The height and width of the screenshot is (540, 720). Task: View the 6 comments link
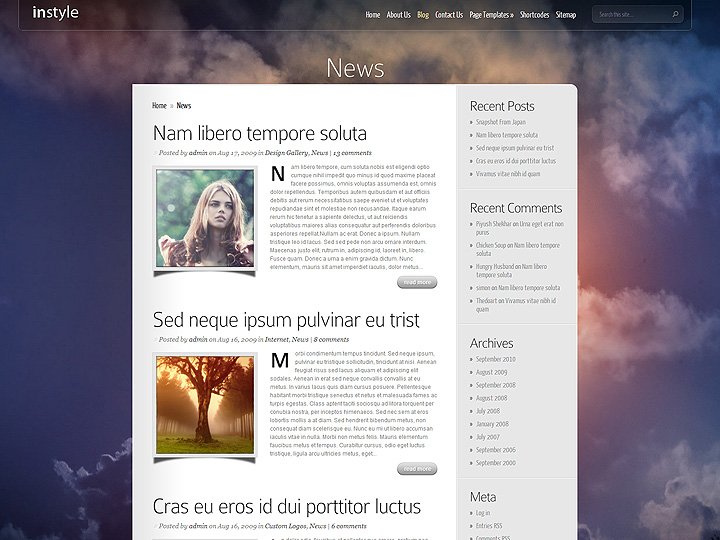coord(349,526)
